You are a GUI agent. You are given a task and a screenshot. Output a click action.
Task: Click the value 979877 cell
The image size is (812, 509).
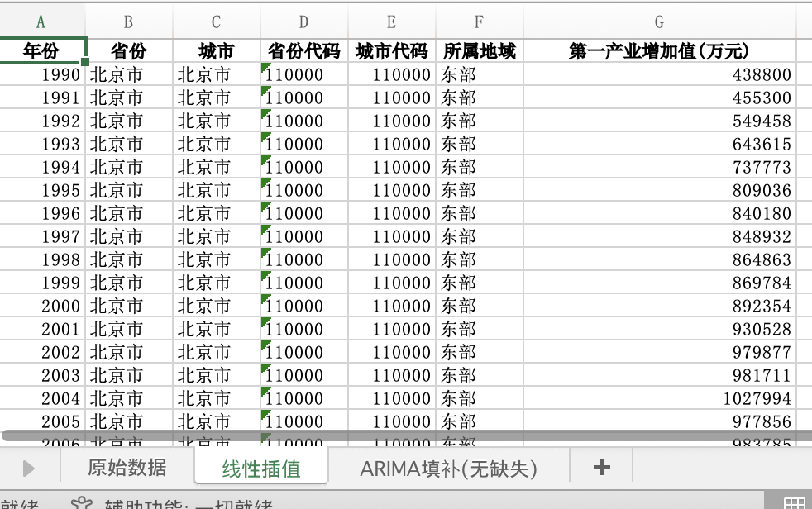click(x=659, y=352)
